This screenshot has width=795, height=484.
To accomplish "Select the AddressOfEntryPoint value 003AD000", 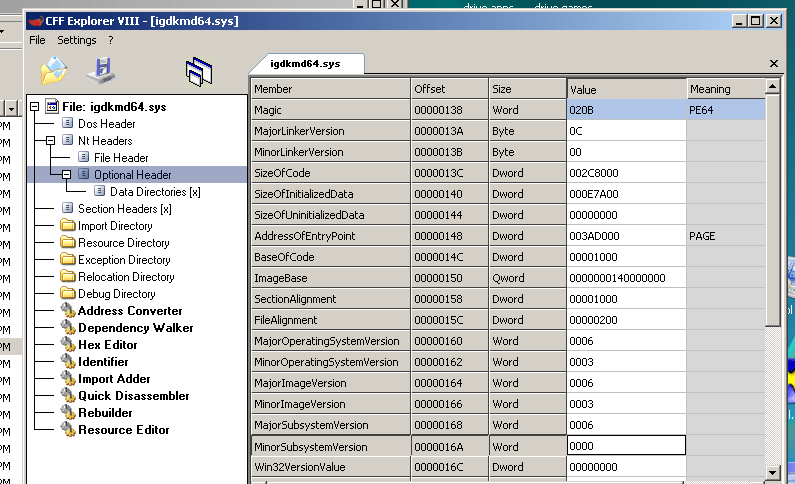I will [627, 236].
